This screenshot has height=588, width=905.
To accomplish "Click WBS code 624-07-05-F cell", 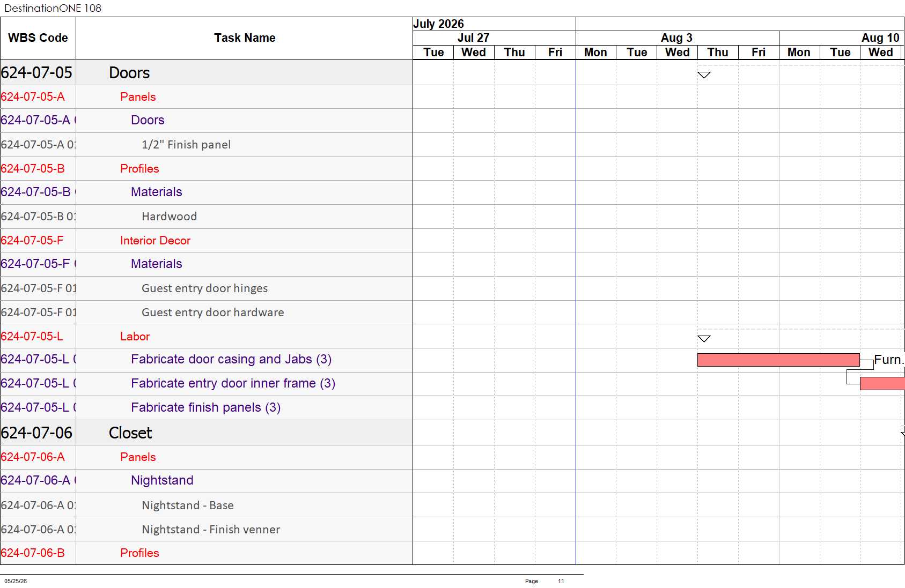I will click(x=38, y=241).
